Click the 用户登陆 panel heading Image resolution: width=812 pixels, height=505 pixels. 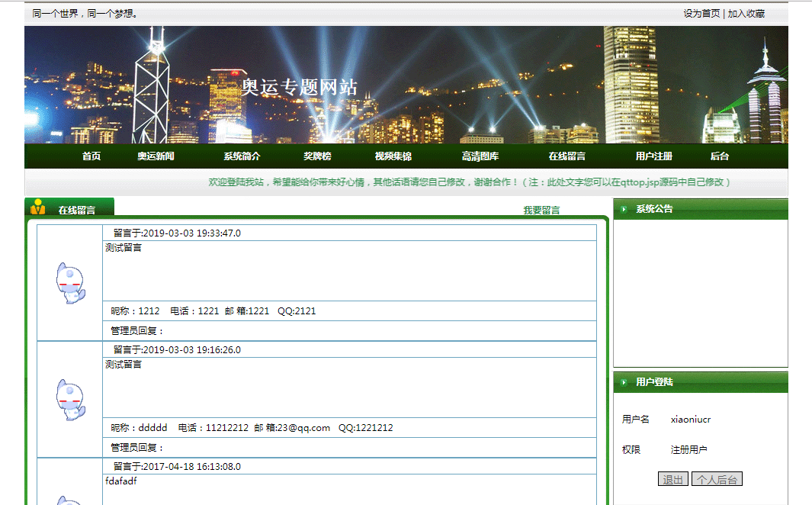click(x=655, y=381)
